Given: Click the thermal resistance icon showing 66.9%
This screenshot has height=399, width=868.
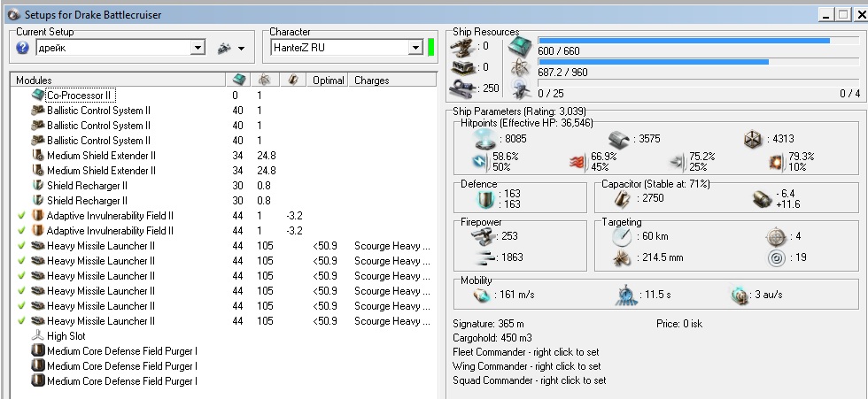Looking at the screenshot, I should pos(579,162).
